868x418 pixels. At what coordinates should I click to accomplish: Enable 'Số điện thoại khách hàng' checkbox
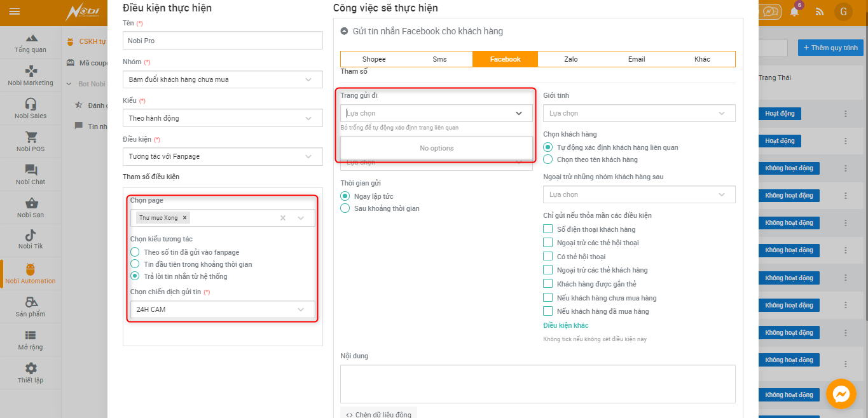[548, 229]
